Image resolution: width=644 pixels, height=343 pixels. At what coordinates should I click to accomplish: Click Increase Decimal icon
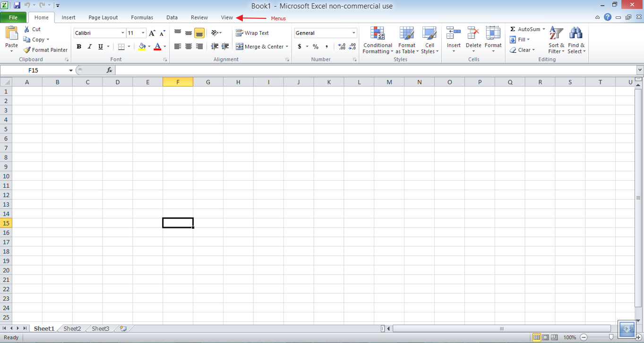(x=341, y=46)
